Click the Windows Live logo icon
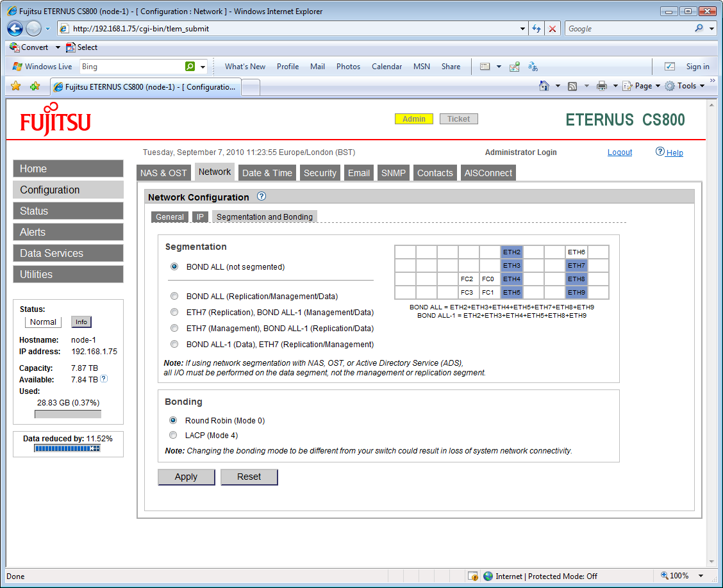The height and width of the screenshot is (588, 723). (x=17, y=67)
